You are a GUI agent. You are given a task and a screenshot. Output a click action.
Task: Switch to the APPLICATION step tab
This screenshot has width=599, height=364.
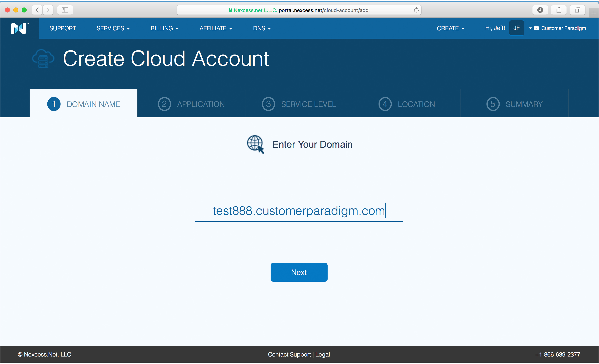click(191, 103)
